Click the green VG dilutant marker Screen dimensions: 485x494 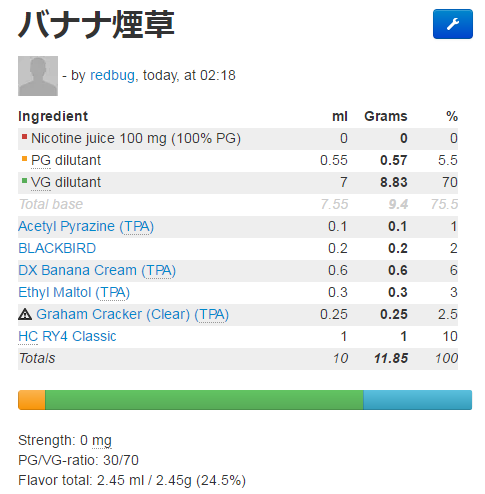24,181
